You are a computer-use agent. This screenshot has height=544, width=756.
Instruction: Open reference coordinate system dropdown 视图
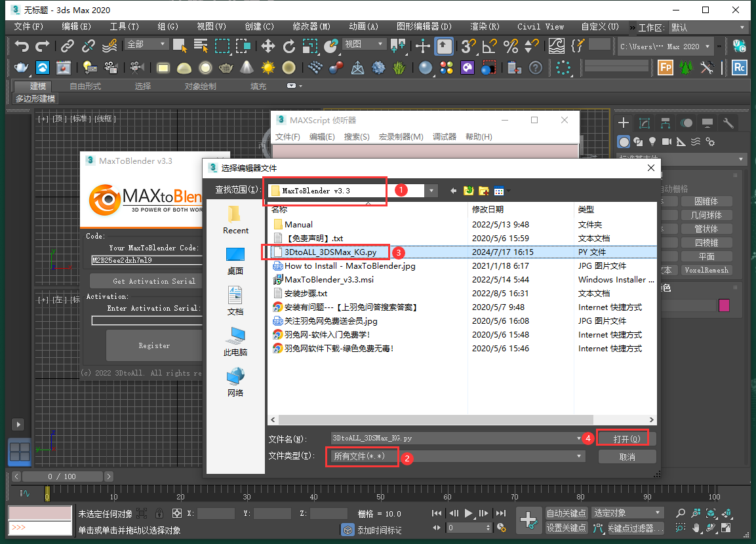pos(364,45)
